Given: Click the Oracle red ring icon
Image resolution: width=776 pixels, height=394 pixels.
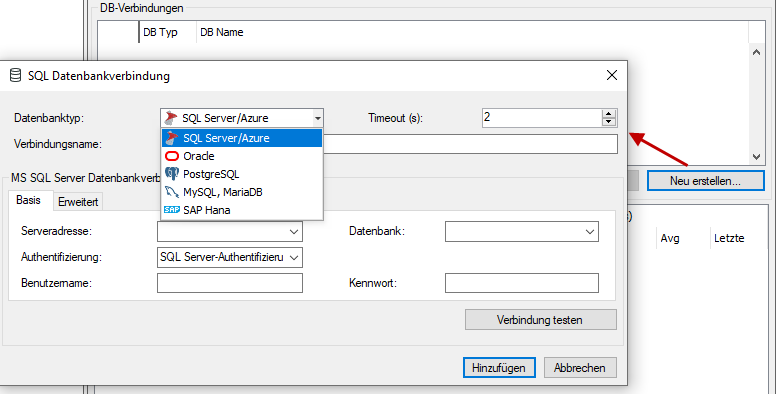Looking at the screenshot, I should (172, 156).
